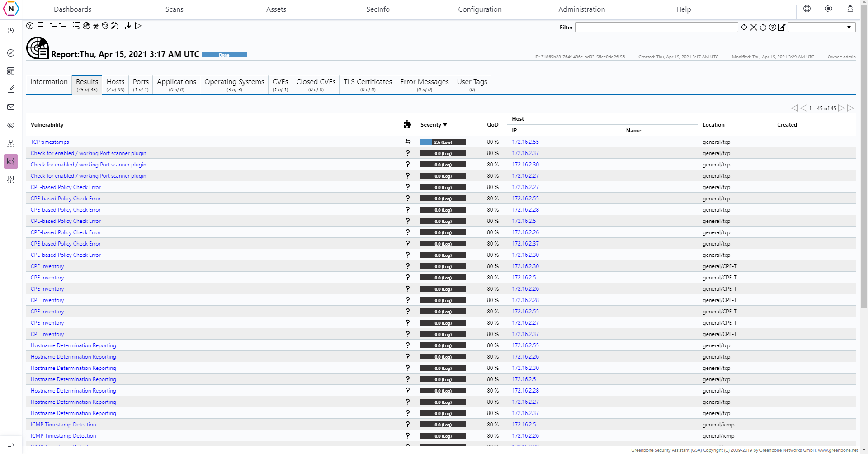Switch to the TLS Certificates tab
This screenshot has height=454, width=868.
coord(368,84)
